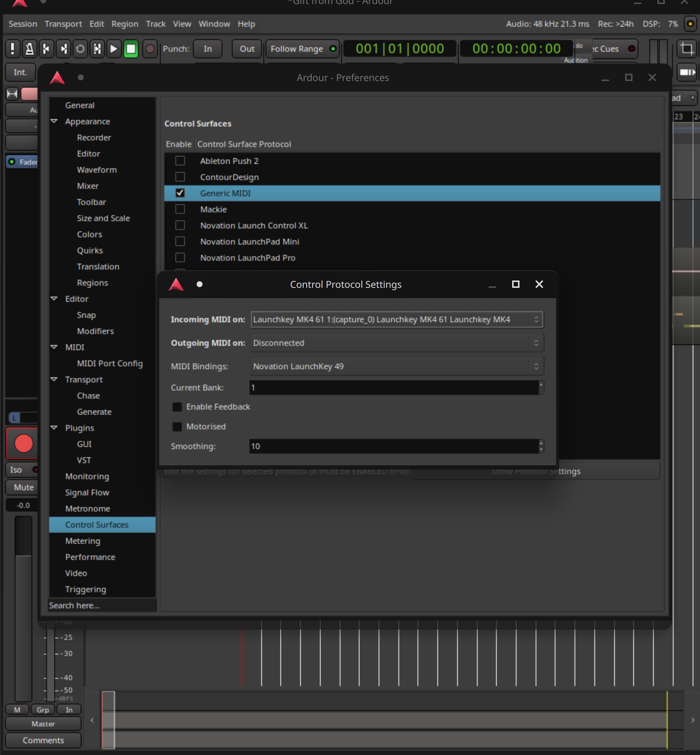The image size is (700, 755).
Task: Click the green Stop button
Action: 131,49
